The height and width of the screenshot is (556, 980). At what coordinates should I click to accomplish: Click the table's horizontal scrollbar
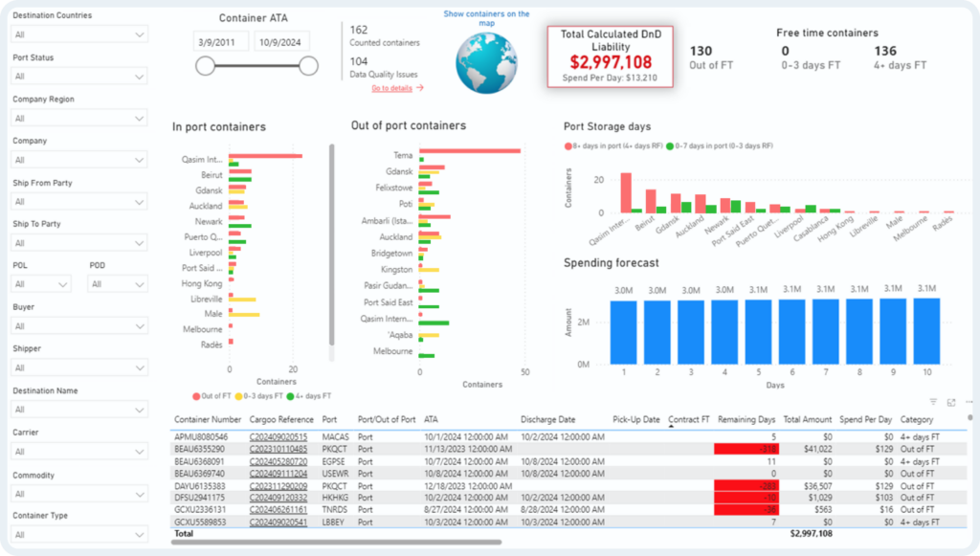pyautogui.click(x=336, y=543)
